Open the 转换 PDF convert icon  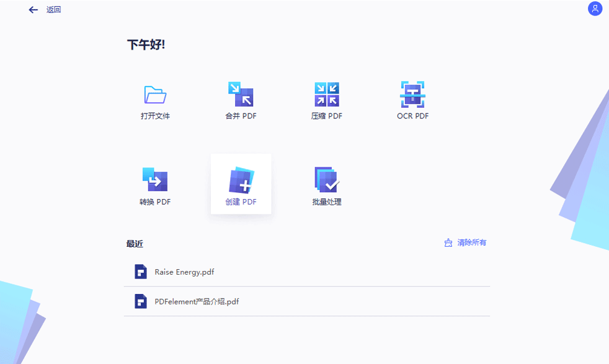click(x=155, y=179)
